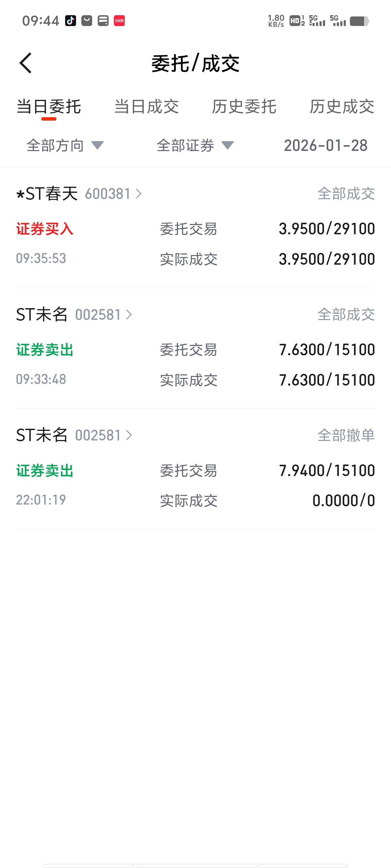Tap the chevron next to 600381

click(x=138, y=194)
